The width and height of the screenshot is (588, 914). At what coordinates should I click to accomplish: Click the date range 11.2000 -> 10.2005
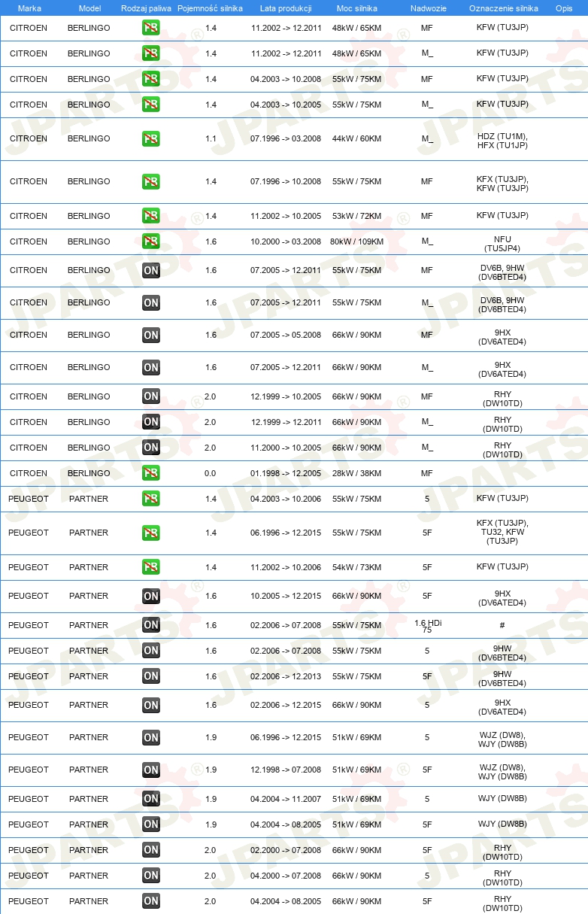(x=286, y=448)
